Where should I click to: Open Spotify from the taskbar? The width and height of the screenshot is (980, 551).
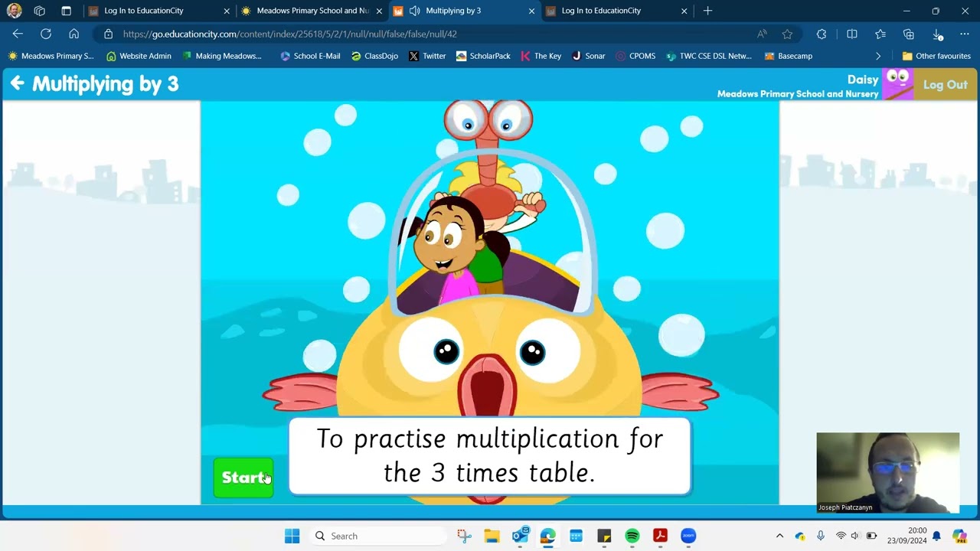coord(632,536)
